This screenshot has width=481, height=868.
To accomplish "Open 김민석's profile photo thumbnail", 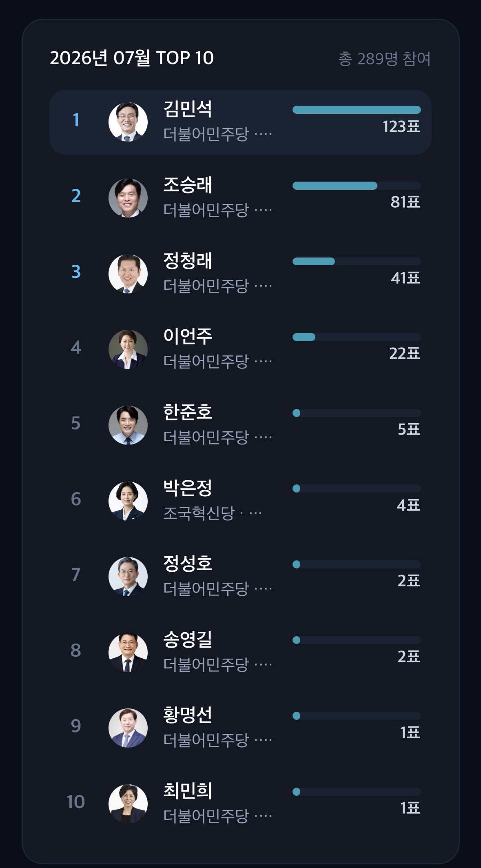I will click(x=128, y=122).
